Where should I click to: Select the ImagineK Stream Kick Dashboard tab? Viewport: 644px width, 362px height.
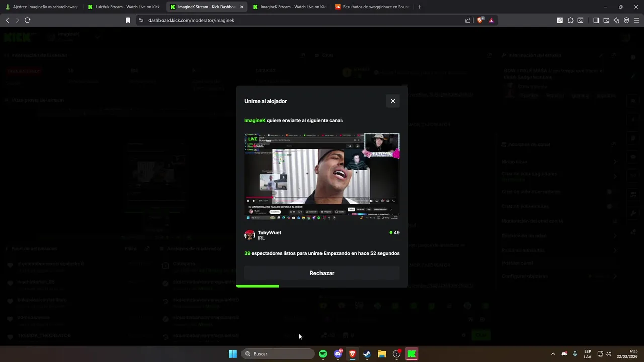click(x=206, y=7)
